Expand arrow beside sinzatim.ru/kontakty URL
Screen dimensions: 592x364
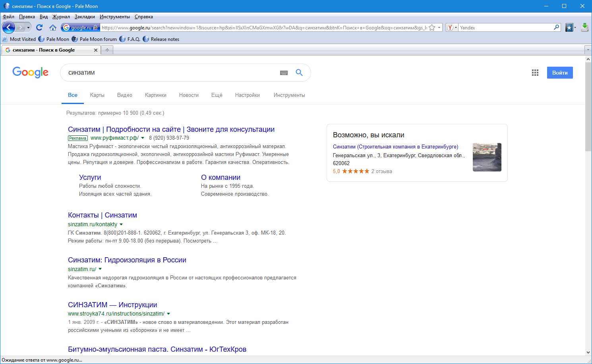point(121,225)
